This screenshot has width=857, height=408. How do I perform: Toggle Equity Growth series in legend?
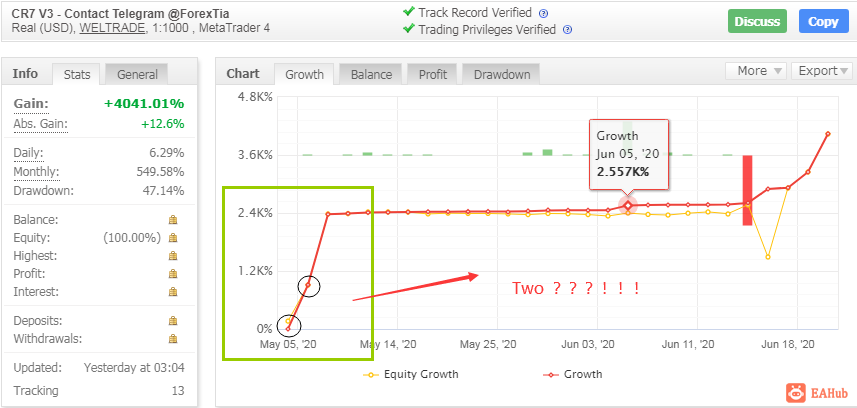411,375
